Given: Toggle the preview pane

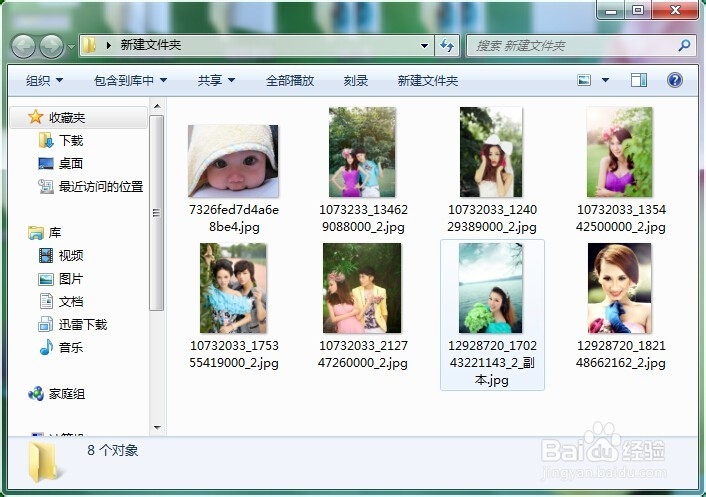Looking at the screenshot, I should (x=638, y=80).
